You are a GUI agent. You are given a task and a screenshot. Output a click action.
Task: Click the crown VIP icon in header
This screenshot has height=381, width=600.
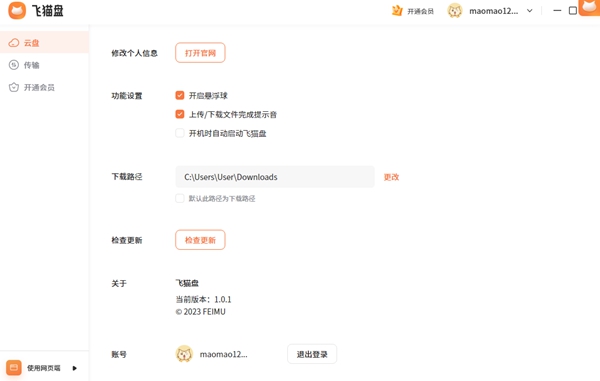(x=397, y=11)
